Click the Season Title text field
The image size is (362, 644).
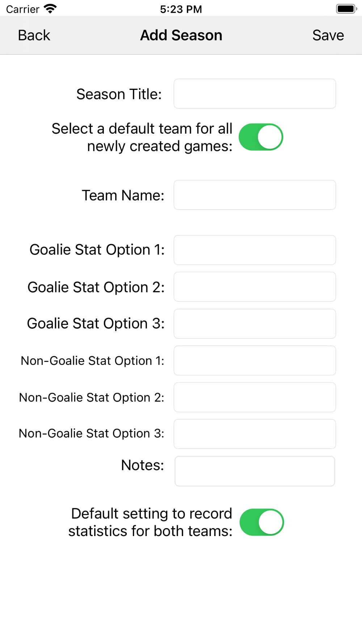click(254, 94)
